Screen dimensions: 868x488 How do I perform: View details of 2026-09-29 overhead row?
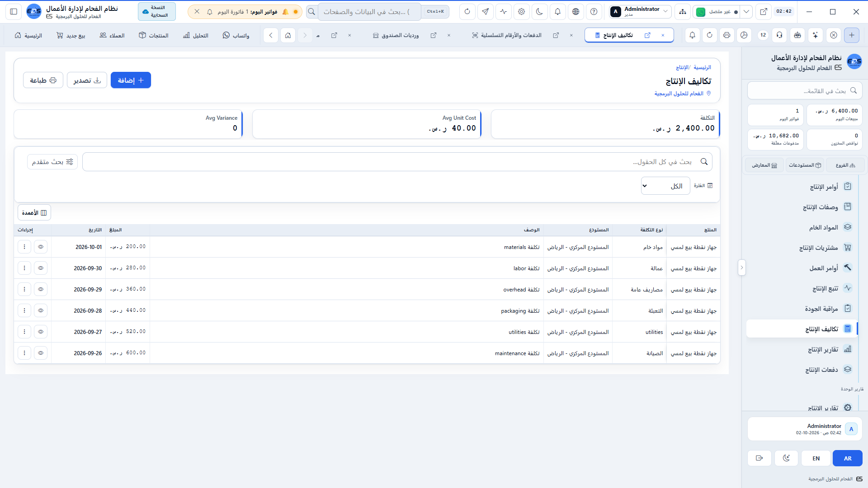[41, 290]
